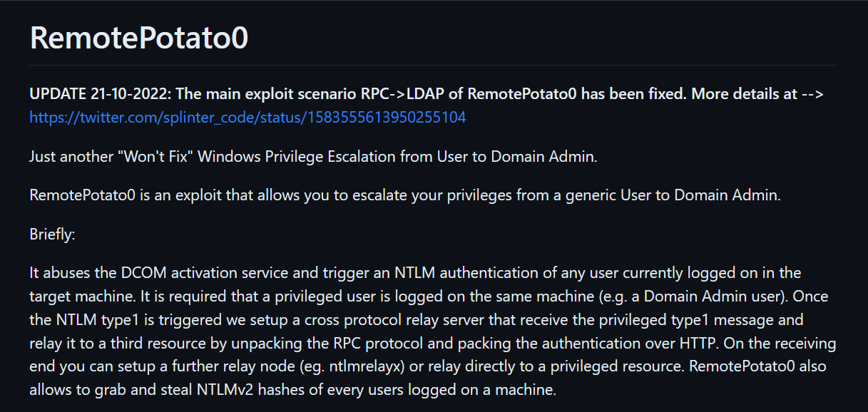
Task: Click the "Briefly:" paragraph
Action: point(52,234)
